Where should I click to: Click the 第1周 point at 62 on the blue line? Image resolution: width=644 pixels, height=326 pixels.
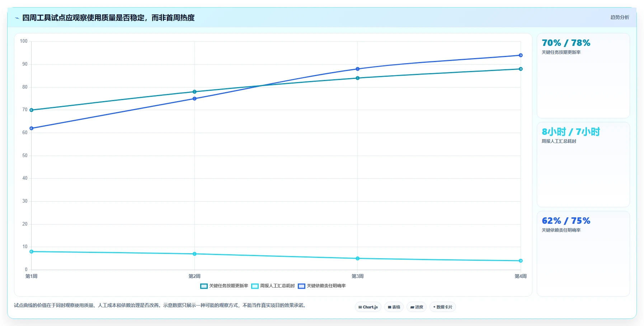click(32, 128)
